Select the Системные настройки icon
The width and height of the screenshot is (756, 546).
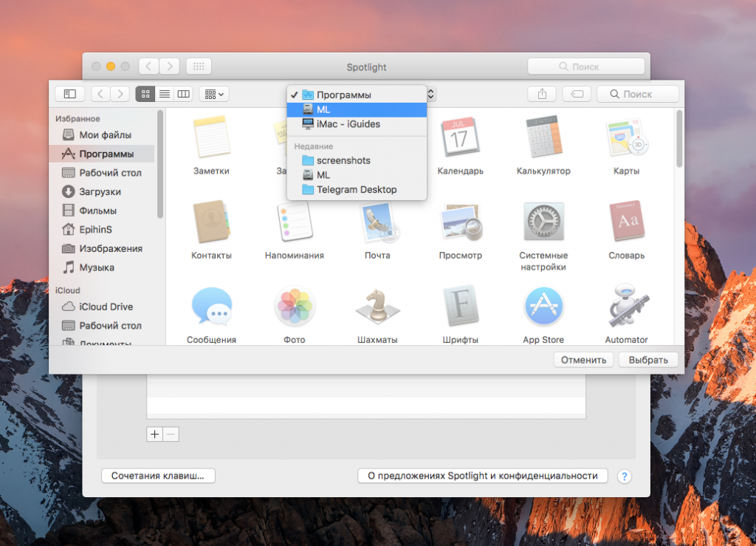pyautogui.click(x=543, y=222)
